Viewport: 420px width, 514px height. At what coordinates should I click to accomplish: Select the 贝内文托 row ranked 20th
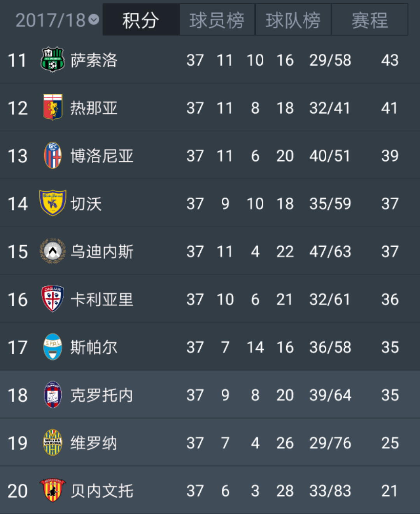(x=210, y=491)
